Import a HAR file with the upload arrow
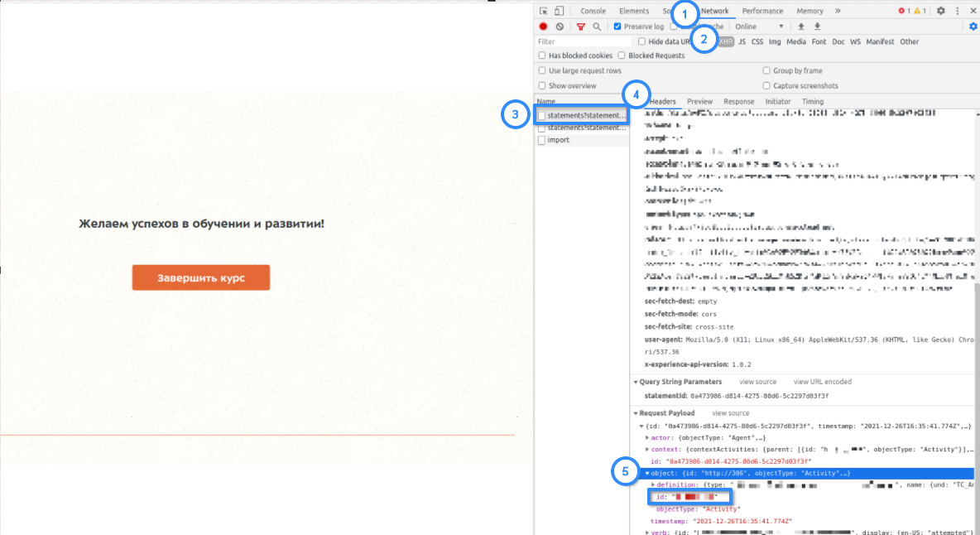Image resolution: width=980 pixels, height=535 pixels. pyautogui.click(x=801, y=27)
